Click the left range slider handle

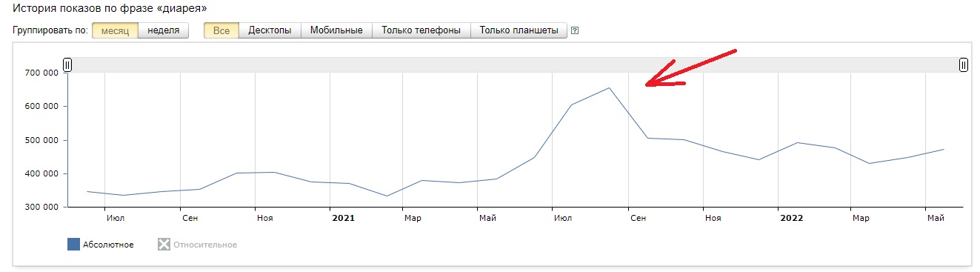[x=67, y=65]
